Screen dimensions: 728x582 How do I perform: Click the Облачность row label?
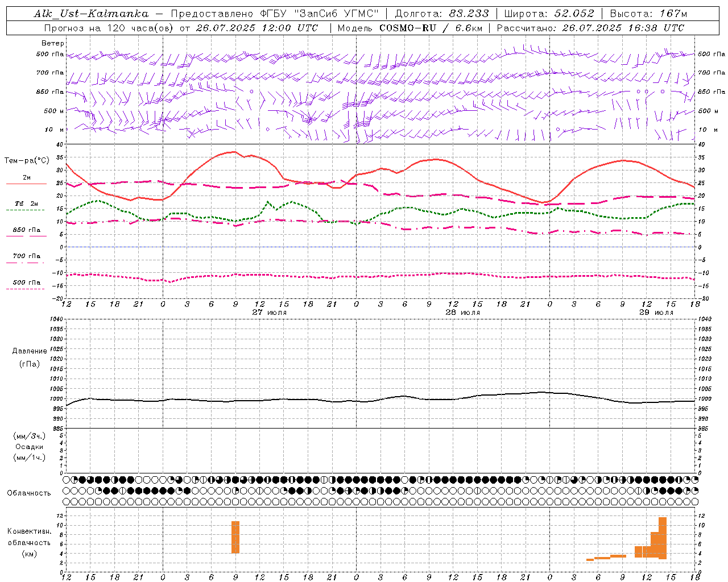[x=29, y=493]
